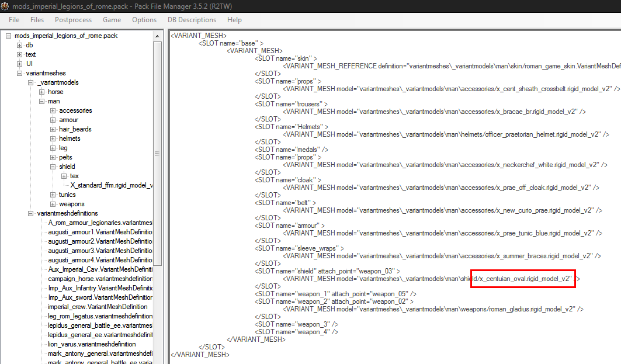Collapse the man folder node
This screenshot has width=621, height=364.
(x=41, y=102)
